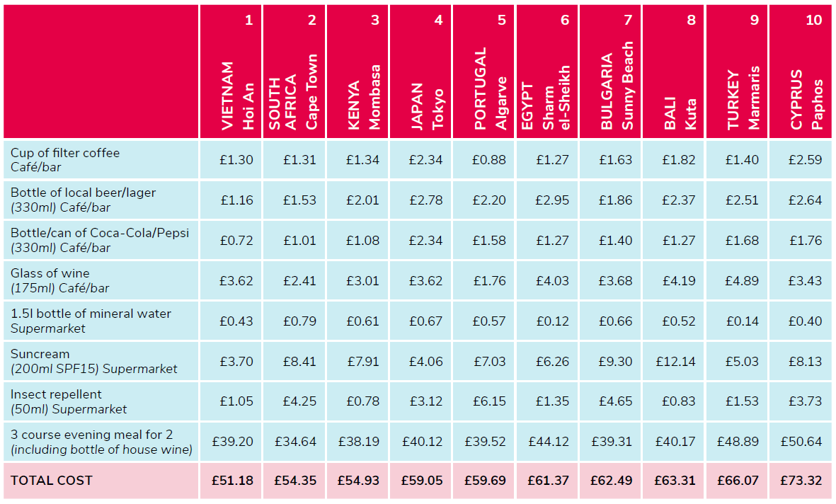Click the TOTAL COST row label
The width and height of the screenshot is (836, 504).
click(x=52, y=480)
